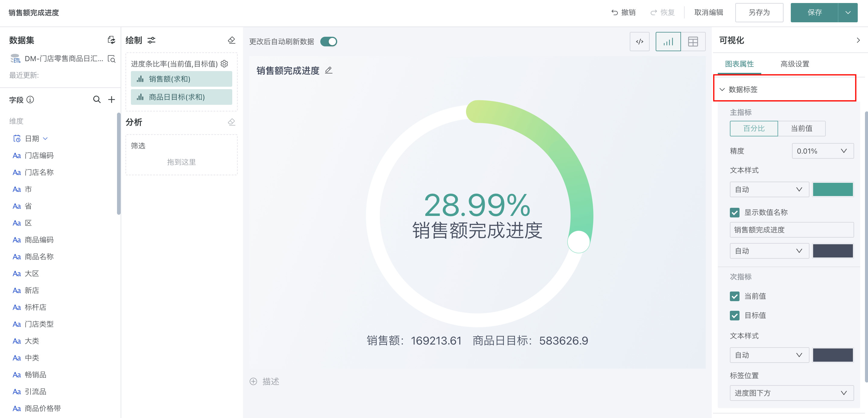Open the green 主指标 color swatch
This screenshot has width=868, height=418.
click(833, 189)
